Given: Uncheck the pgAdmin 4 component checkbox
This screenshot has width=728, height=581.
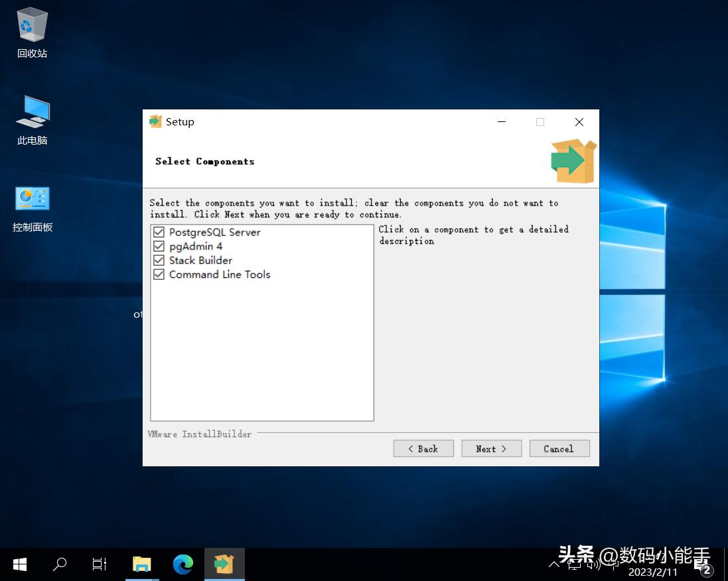Looking at the screenshot, I should (x=159, y=246).
